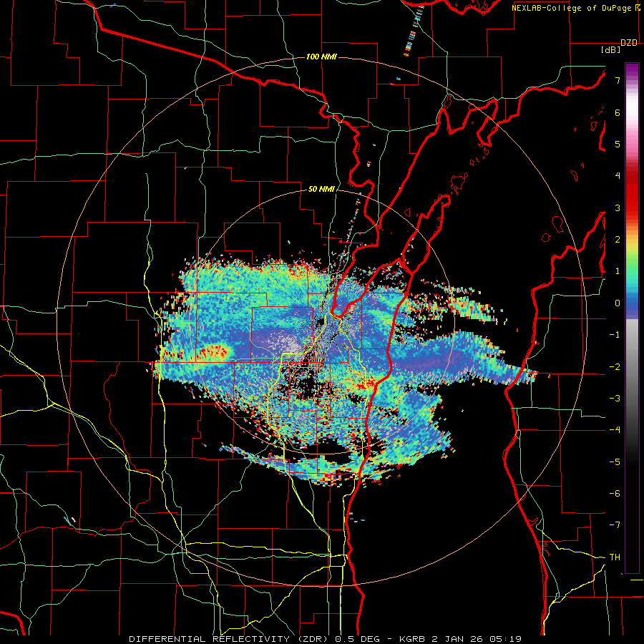Click the -2 dB tick label

click(x=615, y=367)
